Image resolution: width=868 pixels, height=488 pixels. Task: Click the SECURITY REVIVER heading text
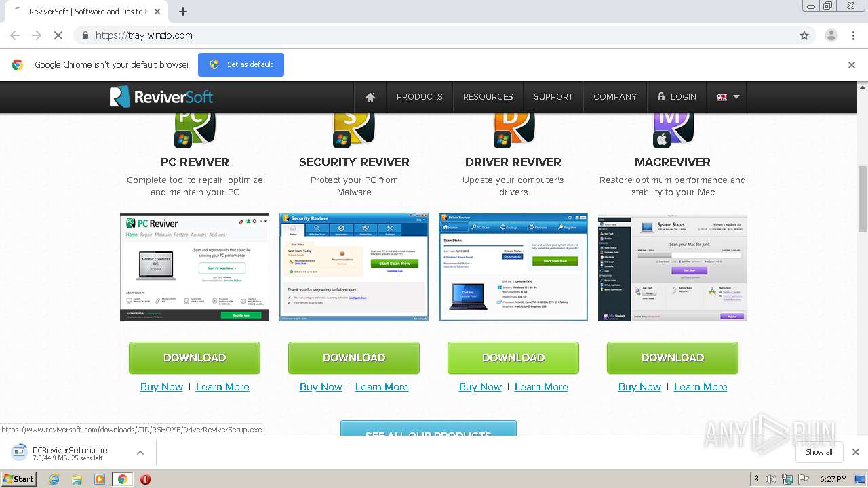point(354,162)
